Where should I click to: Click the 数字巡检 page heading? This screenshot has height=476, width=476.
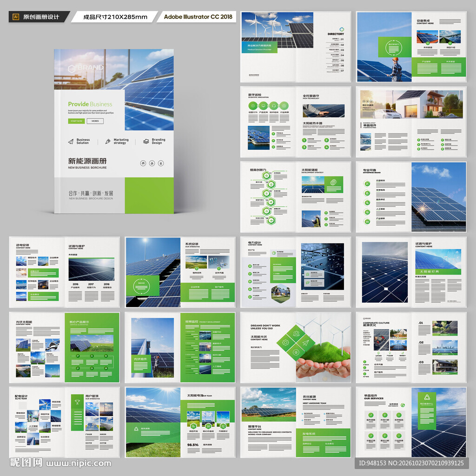tap(255, 95)
